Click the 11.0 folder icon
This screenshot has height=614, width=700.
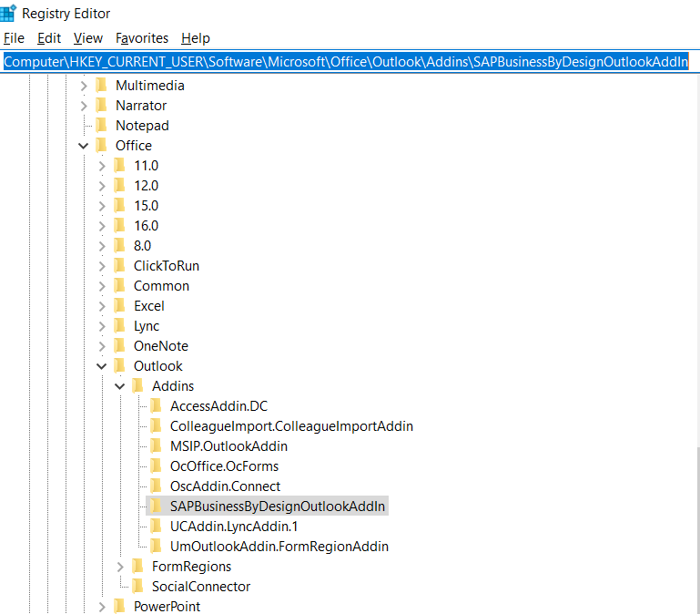[x=119, y=166]
